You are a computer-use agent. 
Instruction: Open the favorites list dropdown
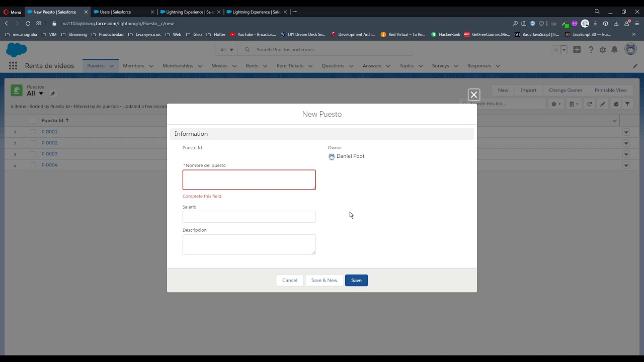564,50
